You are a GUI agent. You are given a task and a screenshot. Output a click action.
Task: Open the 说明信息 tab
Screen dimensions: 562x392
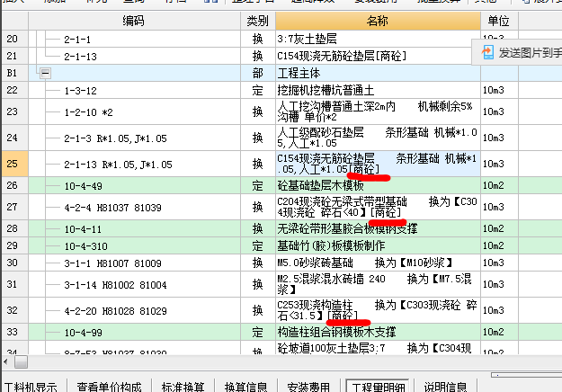(445, 387)
